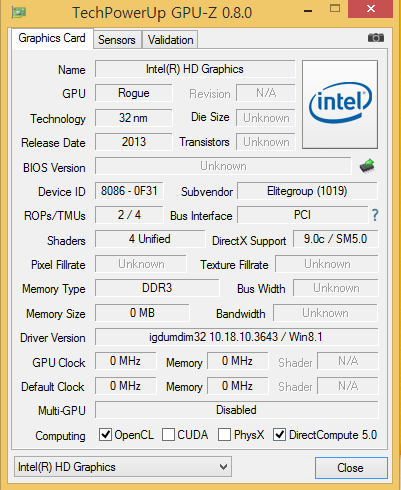The height and width of the screenshot is (490, 401).
Task: Click the Bus Interface field showing PCI
Action: point(303,215)
